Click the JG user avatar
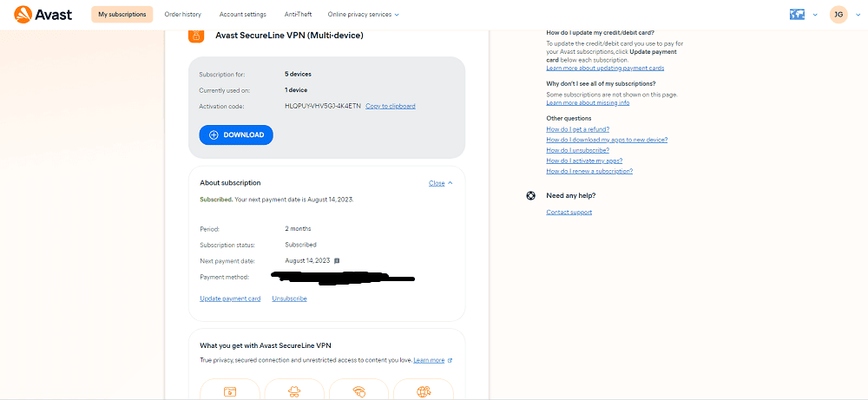Screen dimensions: 868x400 point(838,15)
